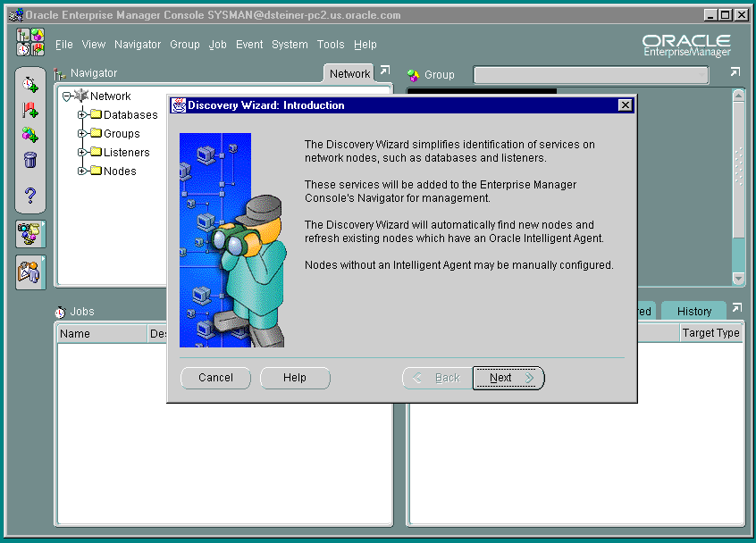
Task: Click the Databases folder icon
Action: [x=96, y=114]
